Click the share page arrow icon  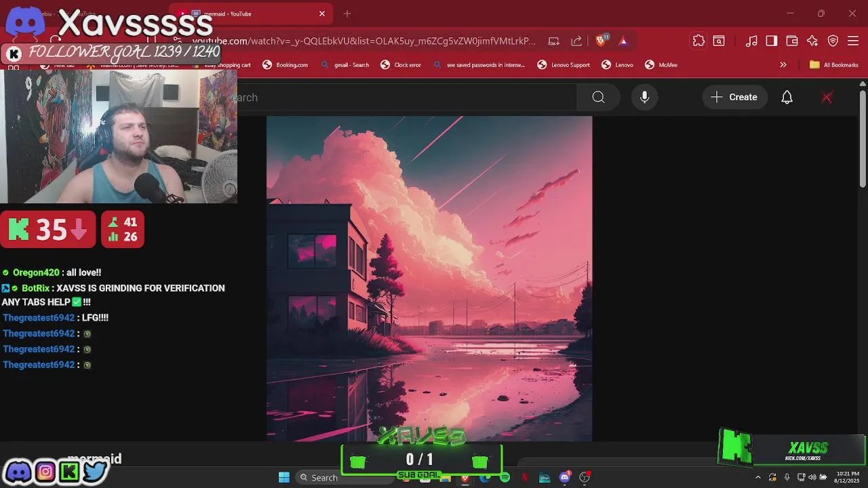(576, 41)
